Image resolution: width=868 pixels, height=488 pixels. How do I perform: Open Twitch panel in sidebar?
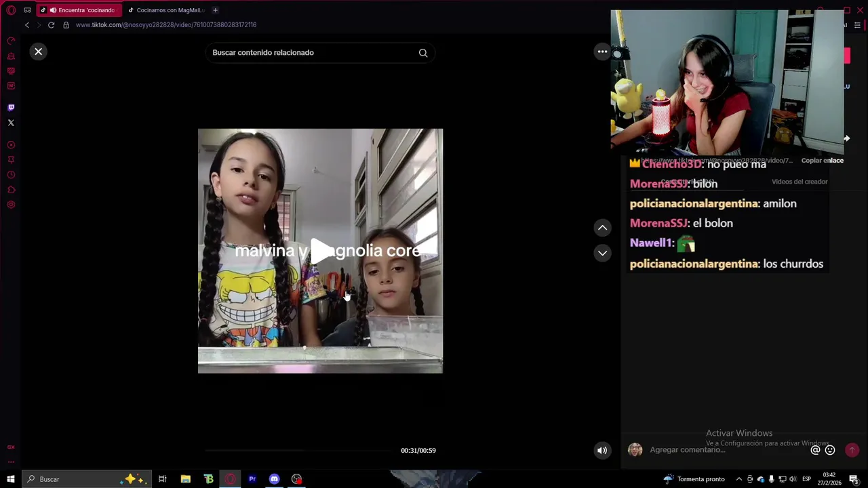click(x=11, y=108)
